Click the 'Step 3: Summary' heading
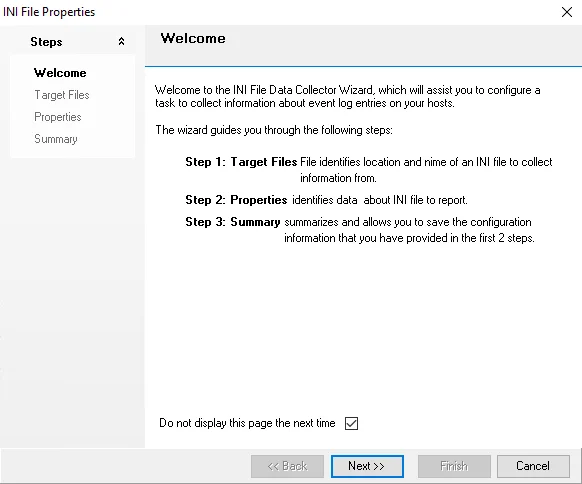 pyautogui.click(x=233, y=222)
